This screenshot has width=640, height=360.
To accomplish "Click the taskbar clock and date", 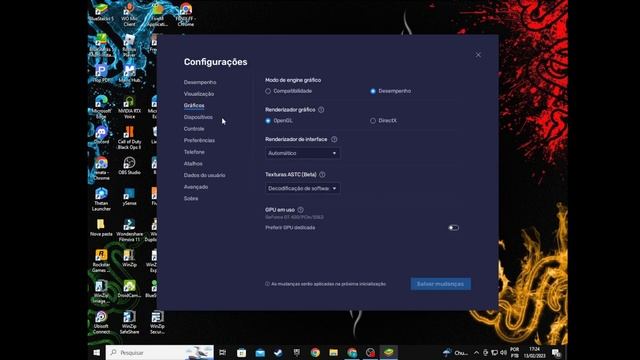I will coord(534,352).
